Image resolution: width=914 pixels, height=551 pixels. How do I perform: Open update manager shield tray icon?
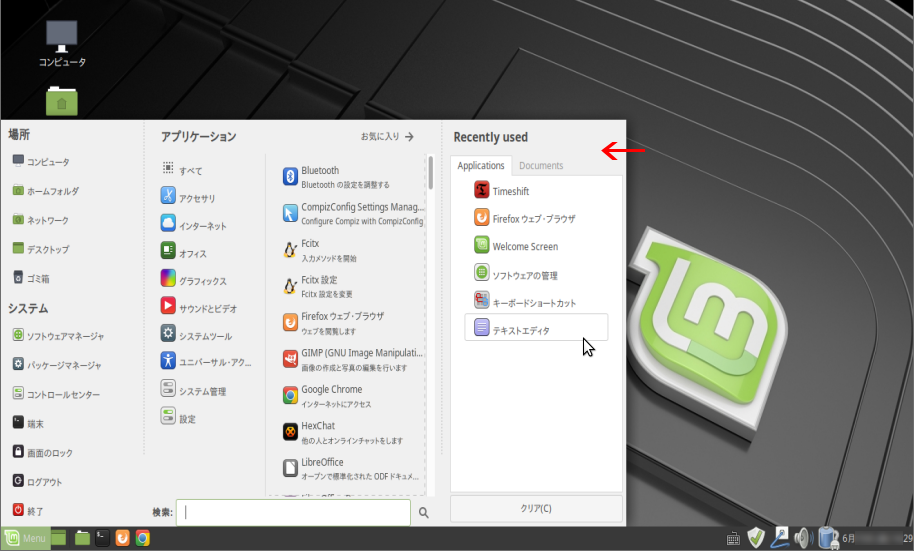(756, 538)
